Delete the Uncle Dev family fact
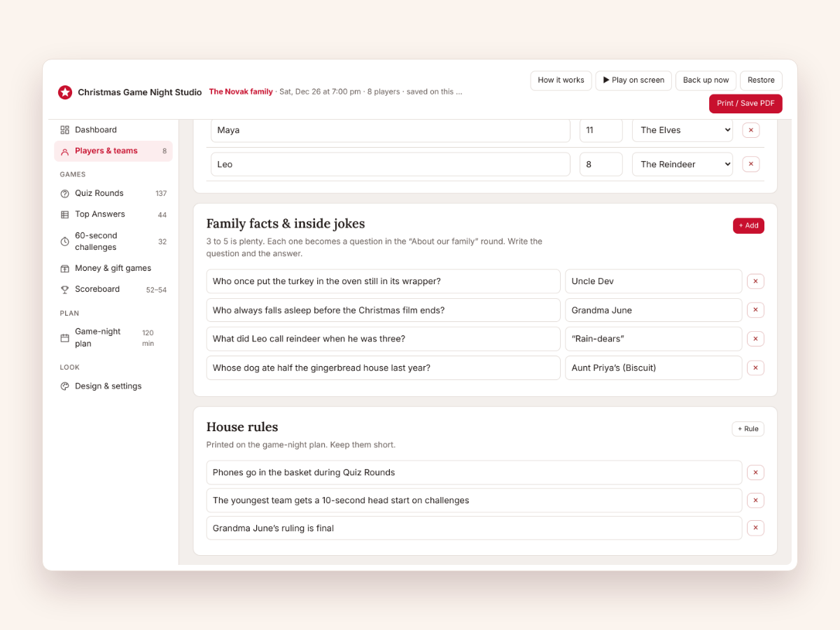Image resolution: width=840 pixels, height=630 pixels. tap(755, 281)
